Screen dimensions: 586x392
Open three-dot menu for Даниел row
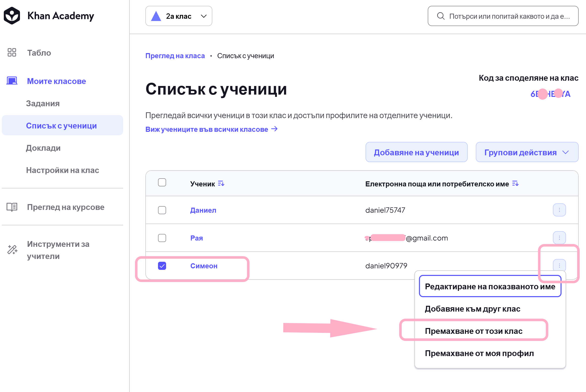click(x=559, y=210)
